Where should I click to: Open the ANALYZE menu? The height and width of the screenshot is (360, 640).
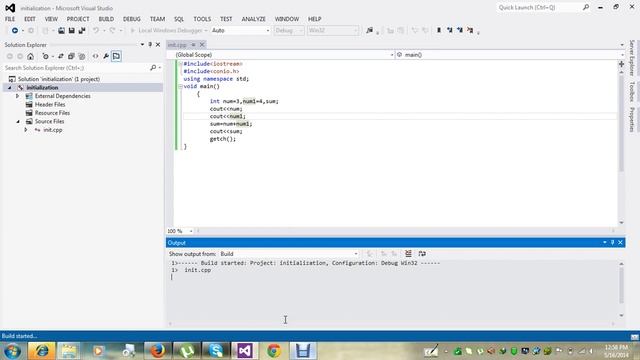253,19
